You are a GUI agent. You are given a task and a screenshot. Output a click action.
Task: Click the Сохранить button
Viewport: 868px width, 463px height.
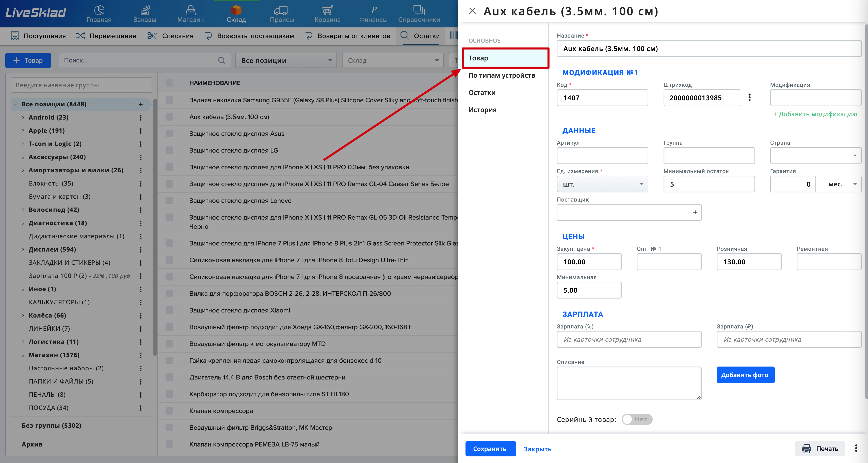(x=490, y=449)
